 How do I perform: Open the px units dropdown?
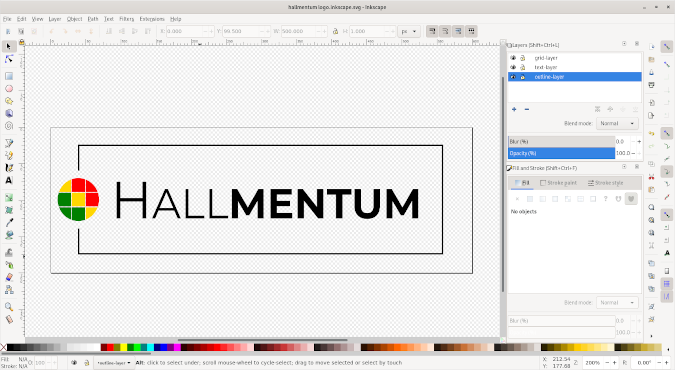tap(409, 31)
